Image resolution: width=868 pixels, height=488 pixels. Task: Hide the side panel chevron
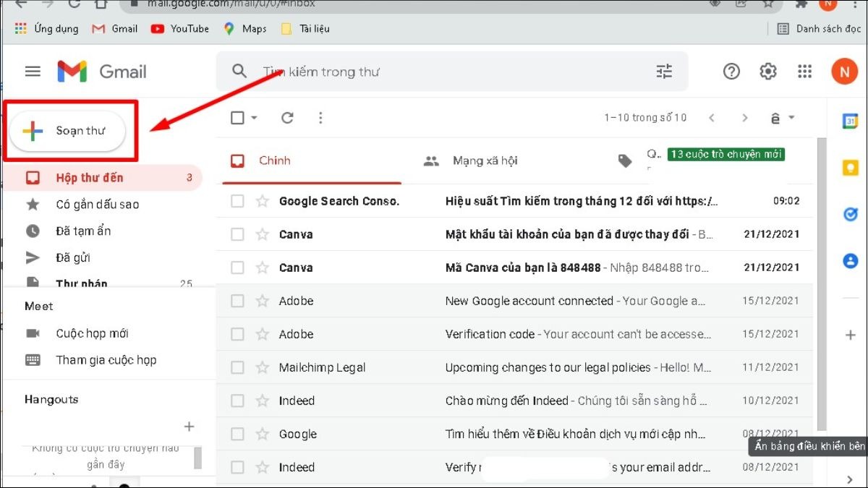850,479
